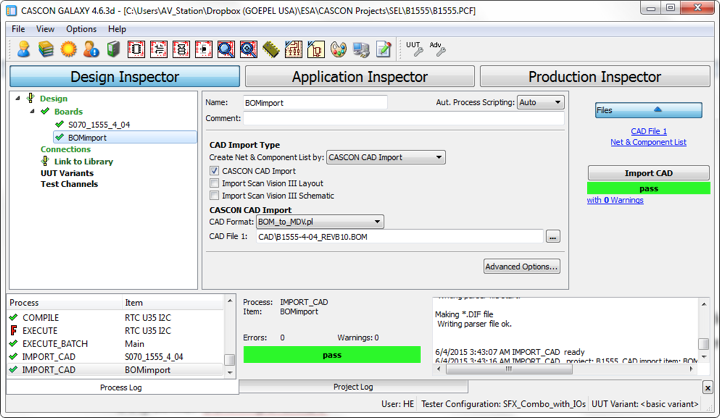Browse for CAD File 1 with ellipsis button
The height and width of the screenshot is (418, 720).
[x=553, y=237]
